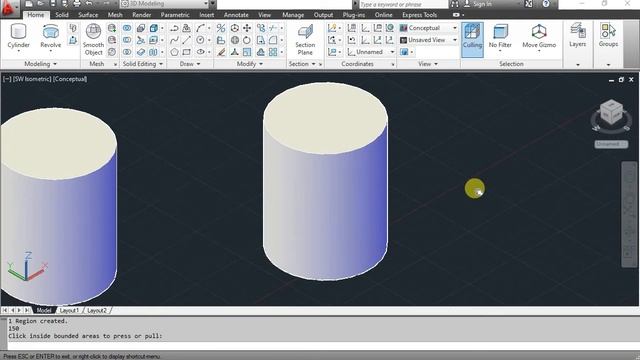
Task: Switch to the Solid ribbon tab
Action: (62, 15)
